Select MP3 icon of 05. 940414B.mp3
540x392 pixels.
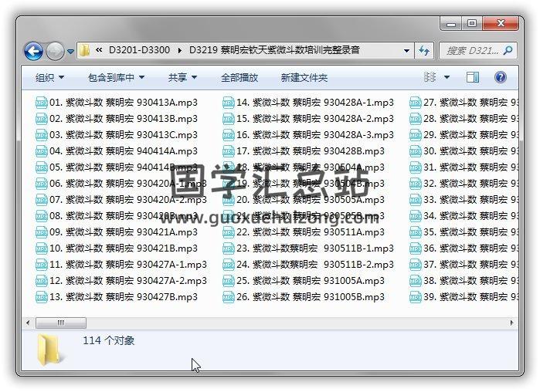tap(41, 167)
